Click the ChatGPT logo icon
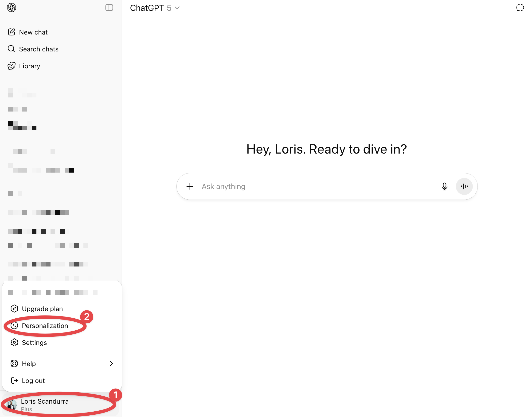The image size is (532, 417). [x=12, y=8]
